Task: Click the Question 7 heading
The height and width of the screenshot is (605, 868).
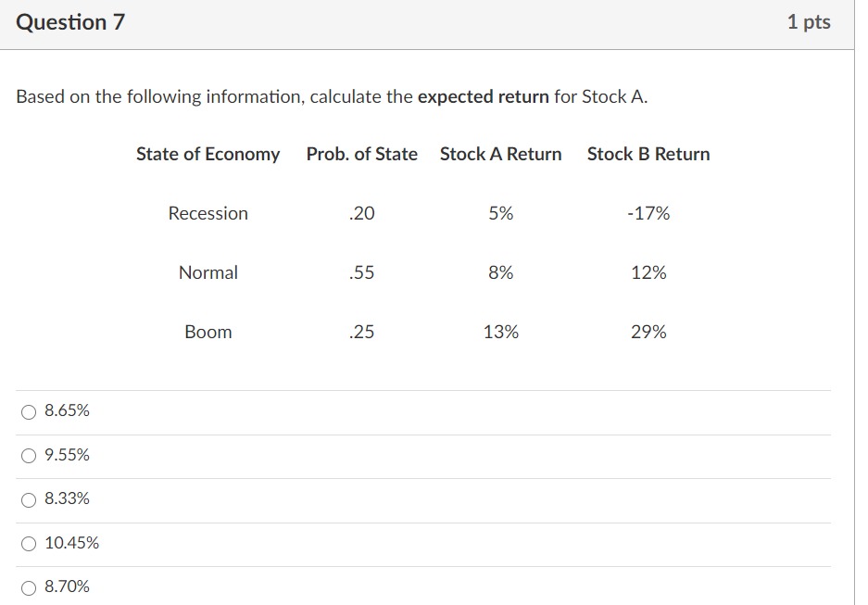Action: click(x=70, y=23)
